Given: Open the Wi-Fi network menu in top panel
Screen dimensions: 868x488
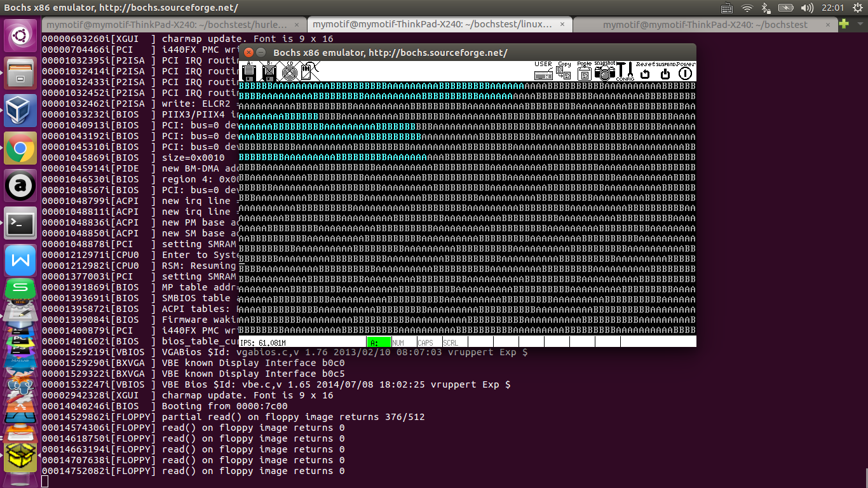Looking at the screenshot, I should [748, 8].
